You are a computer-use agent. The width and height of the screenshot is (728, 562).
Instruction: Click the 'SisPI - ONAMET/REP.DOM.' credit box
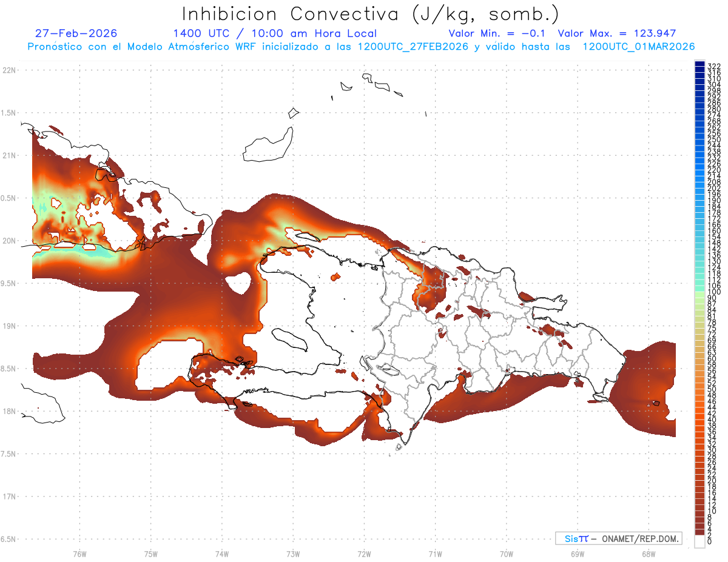pos(618,538)
